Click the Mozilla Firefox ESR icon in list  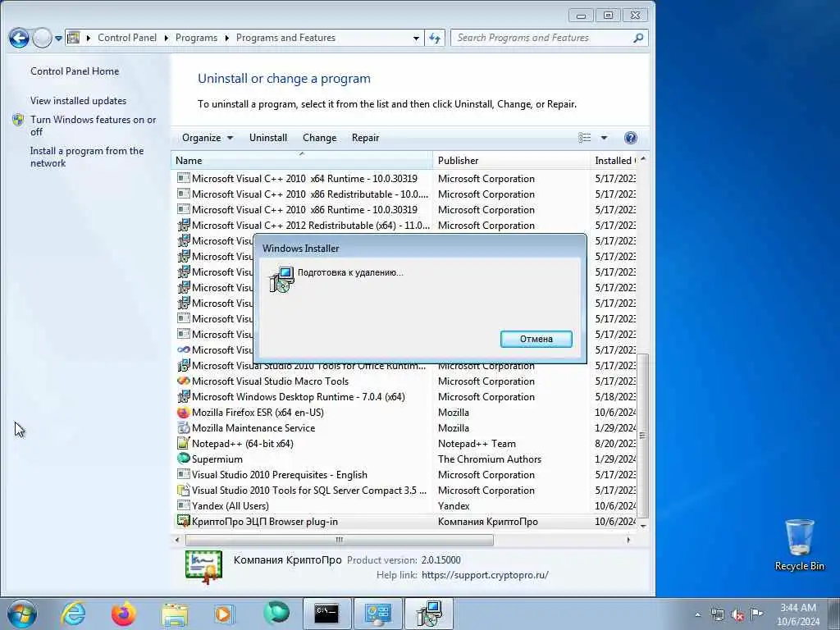click(x=183, y=413)
